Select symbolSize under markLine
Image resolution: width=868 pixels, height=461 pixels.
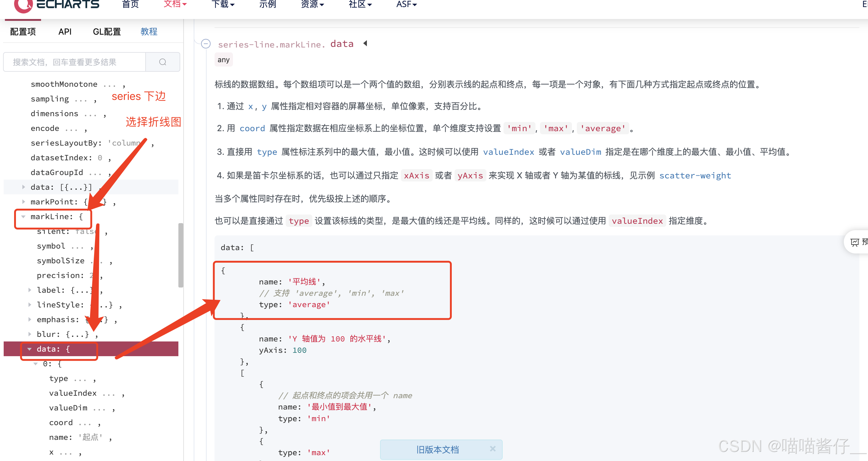pyautogui.click(x=61, y=261)
